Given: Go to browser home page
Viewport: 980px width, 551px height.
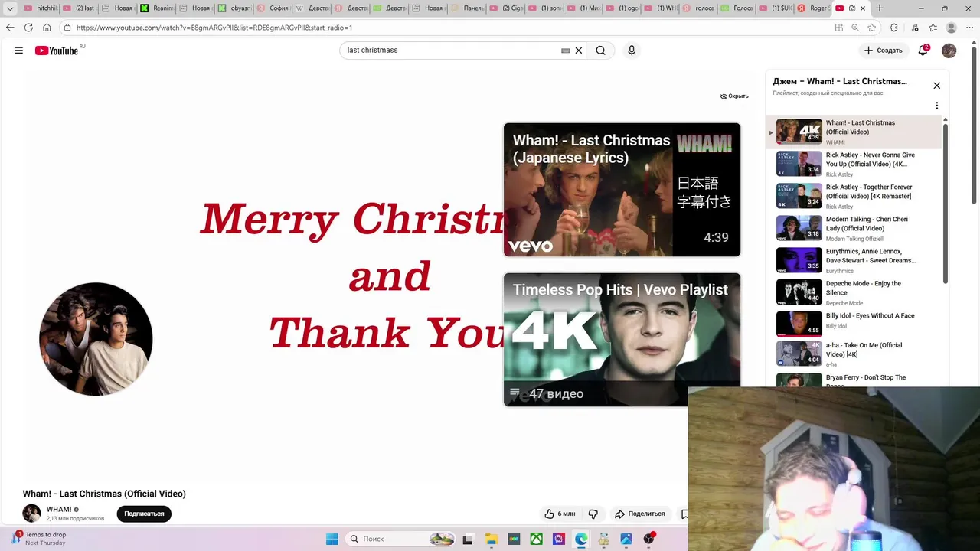Looking at the screenshot, I should coord(47,28).
